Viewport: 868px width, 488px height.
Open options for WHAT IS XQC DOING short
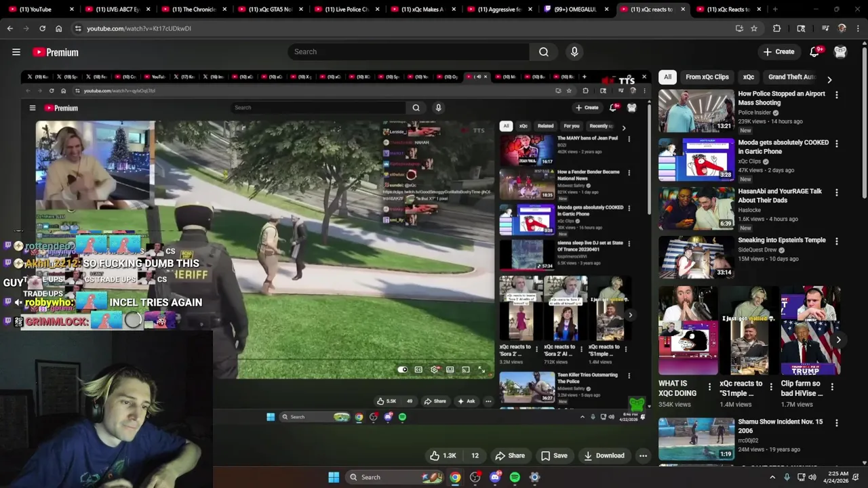tap(710, 387)
